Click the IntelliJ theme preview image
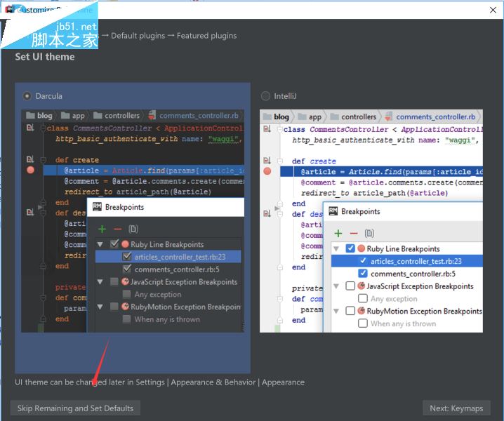 coord(371,221)
